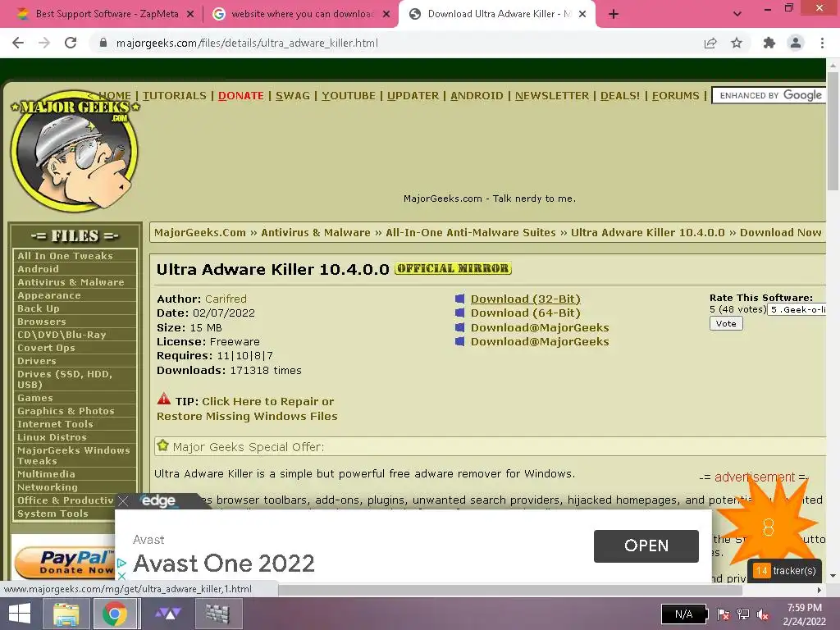
Task: Click the PayPal Donate Now button
Action: point(64,562)
